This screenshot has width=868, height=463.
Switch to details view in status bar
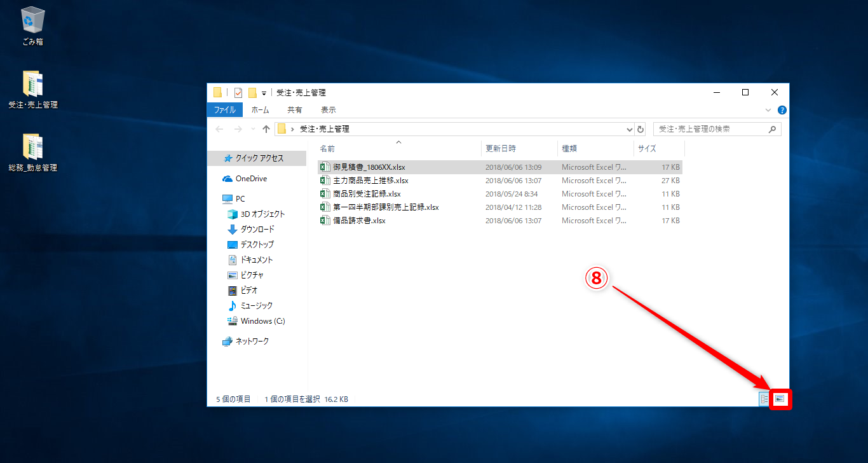pyautogui.click(x=764, y=399)
